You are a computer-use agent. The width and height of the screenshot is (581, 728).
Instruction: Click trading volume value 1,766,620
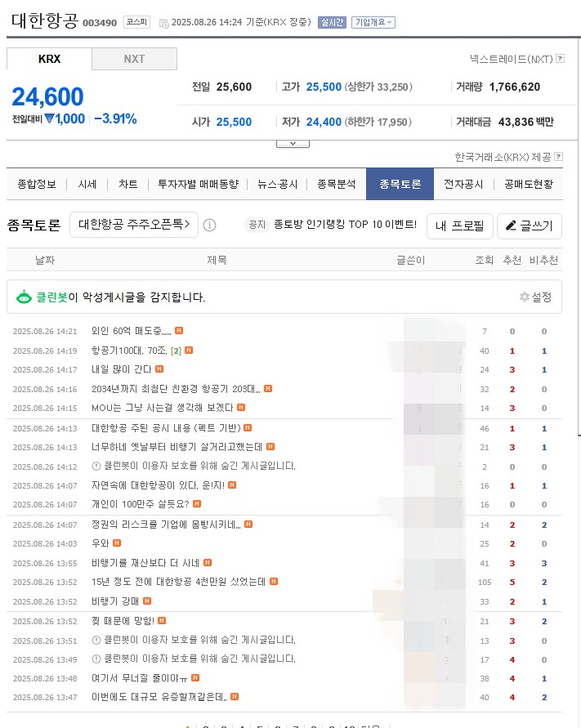[515, 87]
